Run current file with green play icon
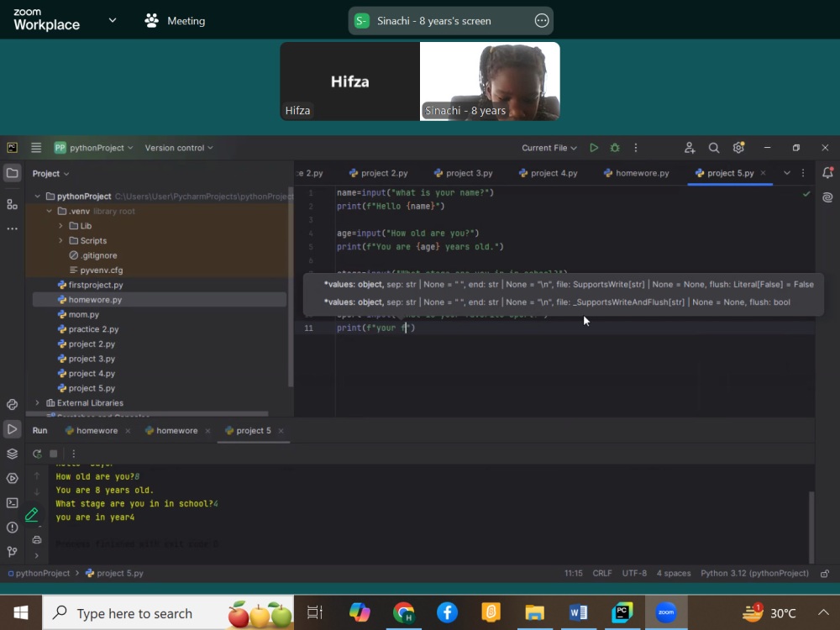This screenshot has height=630, width=840. (x=594, y=147)
